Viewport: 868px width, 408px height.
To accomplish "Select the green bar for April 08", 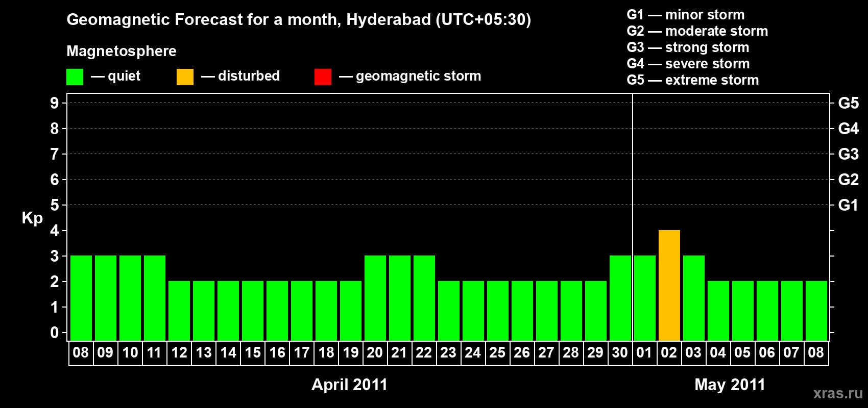I will (81, 298).
